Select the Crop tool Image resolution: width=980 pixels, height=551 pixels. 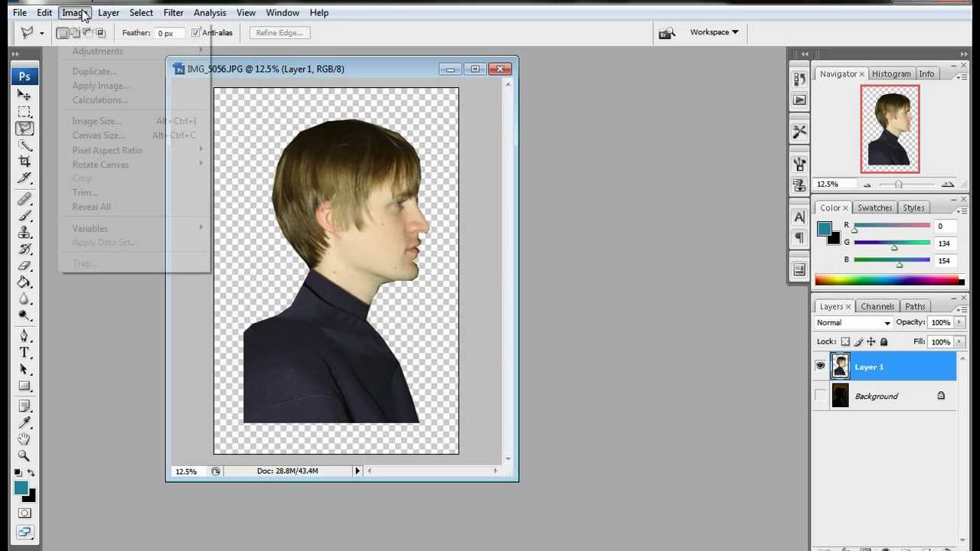[x=24, y=161]
